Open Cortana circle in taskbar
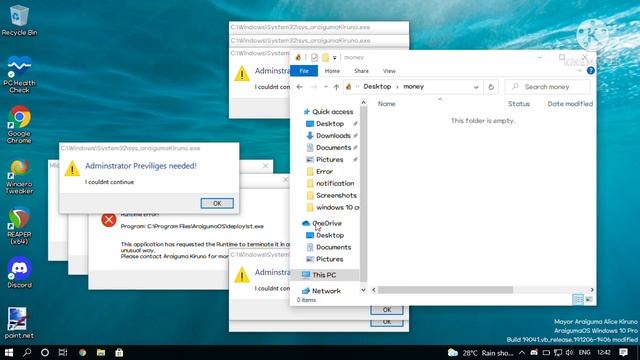This screenshot has width=640, height=360. point(45,352)
